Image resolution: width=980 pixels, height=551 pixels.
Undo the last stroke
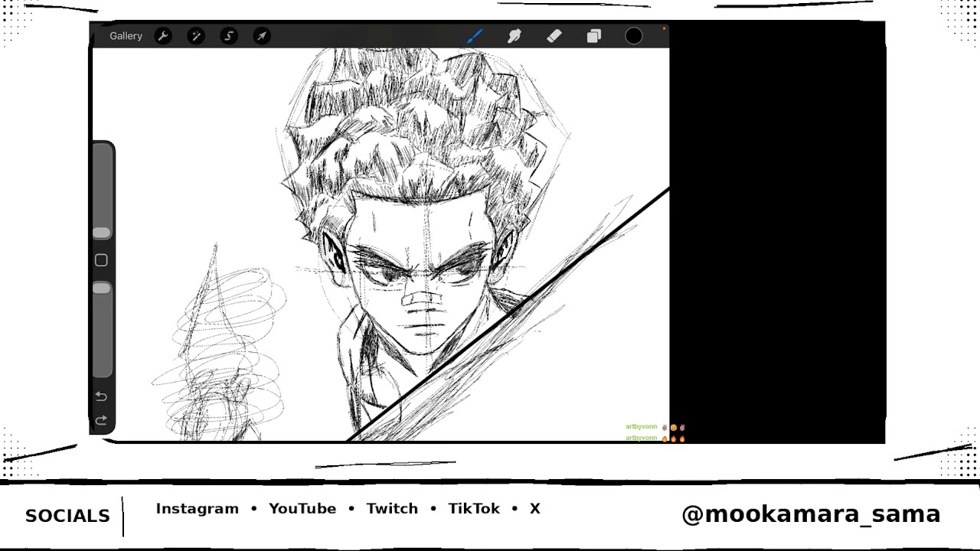(x=101, y=396)
